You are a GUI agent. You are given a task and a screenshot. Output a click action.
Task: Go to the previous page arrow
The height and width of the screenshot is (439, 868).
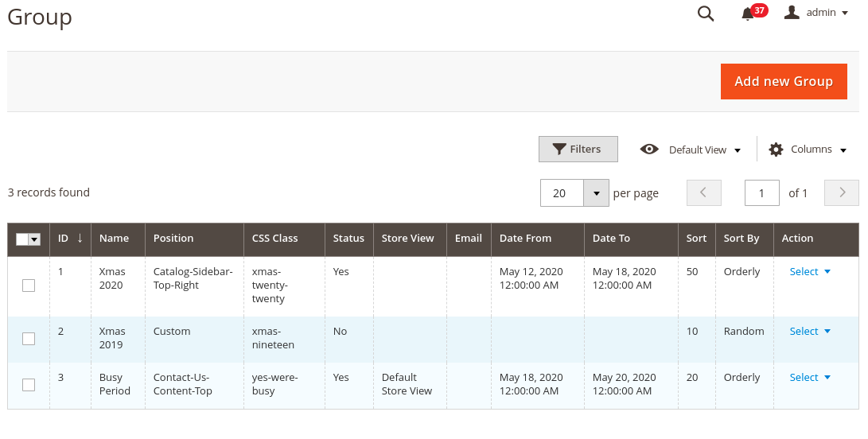tap(704, 193)
